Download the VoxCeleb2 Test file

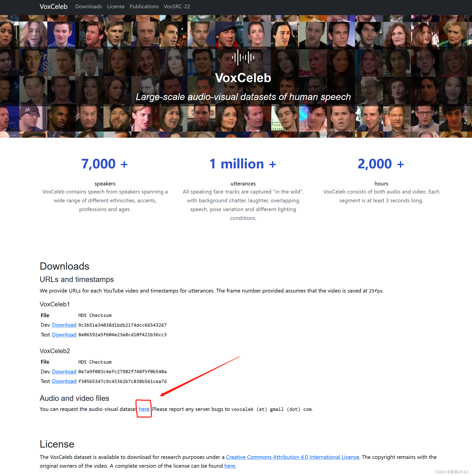[64, 381]
